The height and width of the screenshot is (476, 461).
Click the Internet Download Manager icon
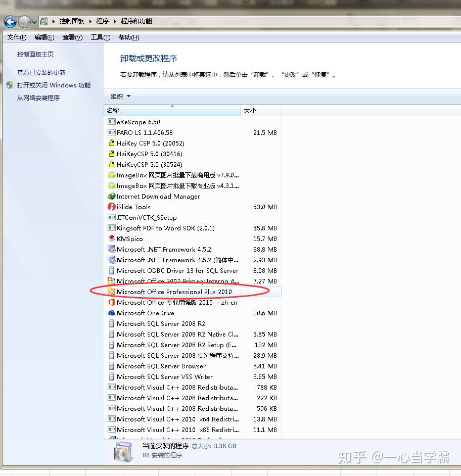(111, 196)
